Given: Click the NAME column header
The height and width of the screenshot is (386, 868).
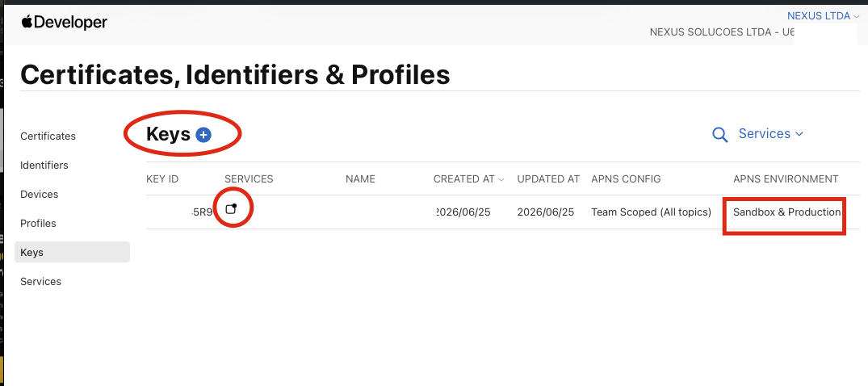Looking at the screenshot, I should click(360, 179).
